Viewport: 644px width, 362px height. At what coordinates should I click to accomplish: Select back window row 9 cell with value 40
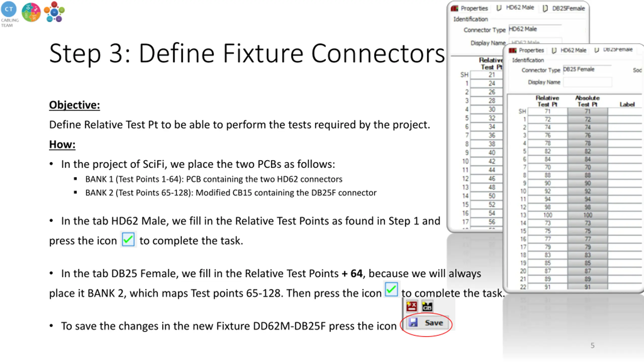pos(487,153)
